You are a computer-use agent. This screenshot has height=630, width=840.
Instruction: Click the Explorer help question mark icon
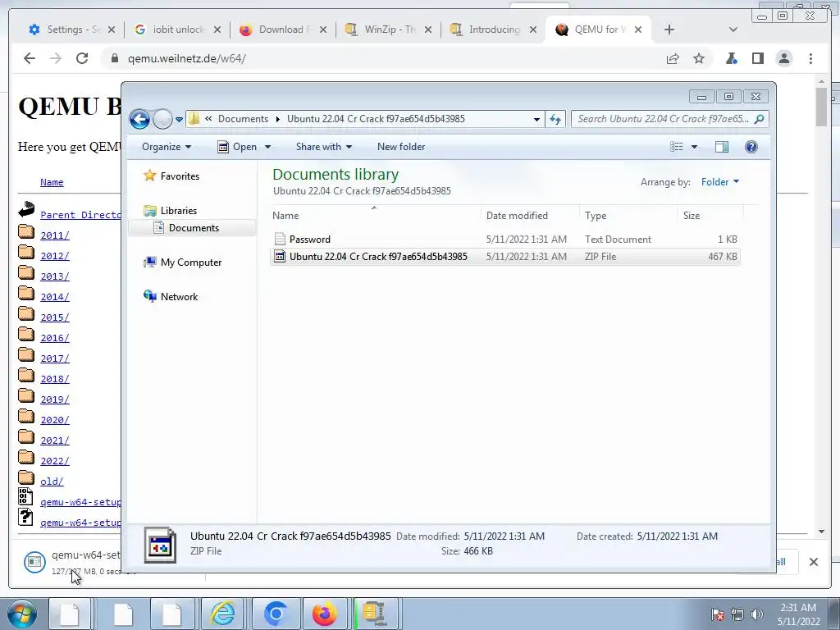pos(751,147)
